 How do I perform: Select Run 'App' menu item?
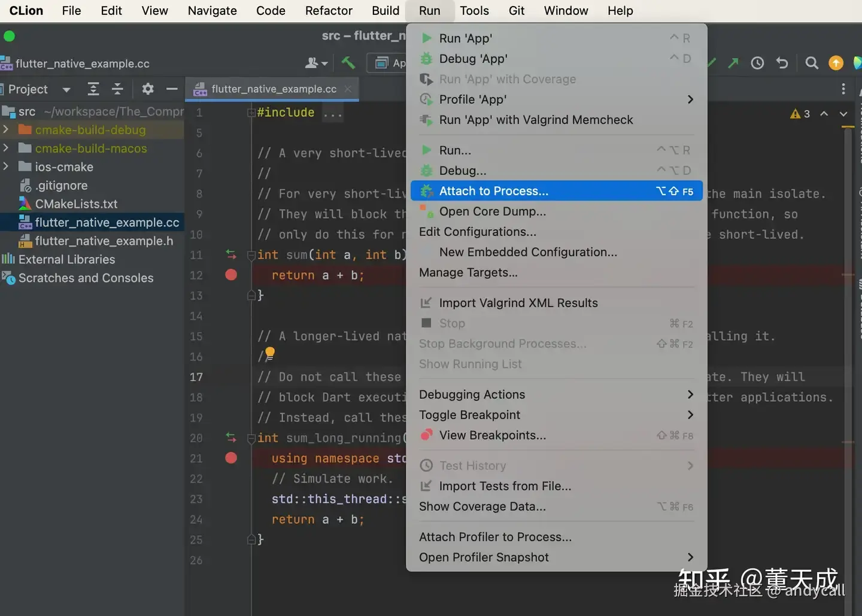pyautogui.click(x=557, y=38)
